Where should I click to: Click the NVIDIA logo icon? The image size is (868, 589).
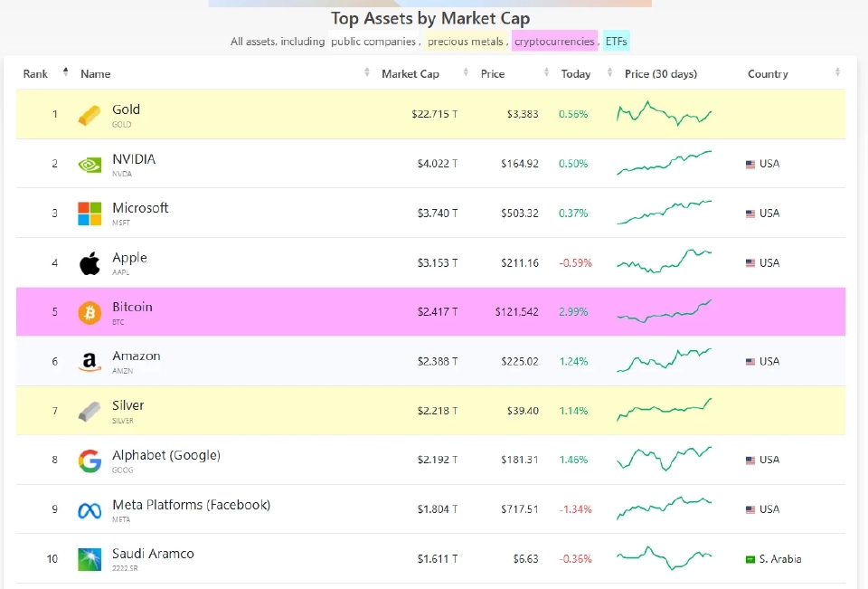[89, 164]
